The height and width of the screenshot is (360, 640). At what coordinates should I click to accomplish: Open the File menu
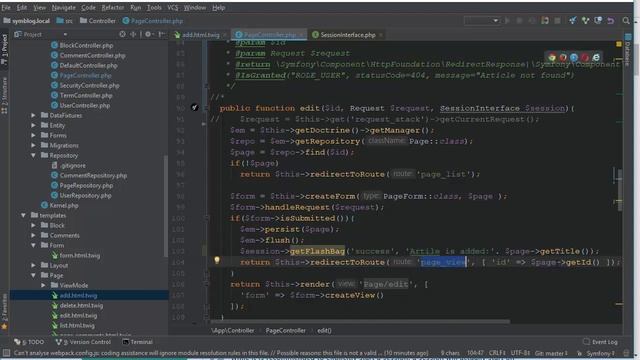6,7
